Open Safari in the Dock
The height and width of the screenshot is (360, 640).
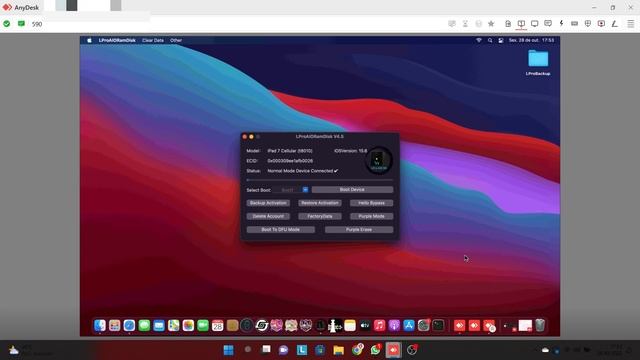click(129, 325)
